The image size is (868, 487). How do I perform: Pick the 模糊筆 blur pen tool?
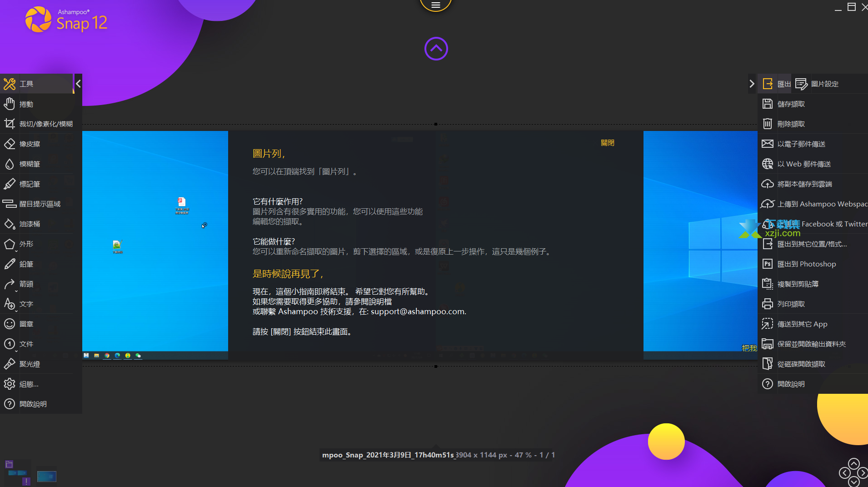pos(36,164)
